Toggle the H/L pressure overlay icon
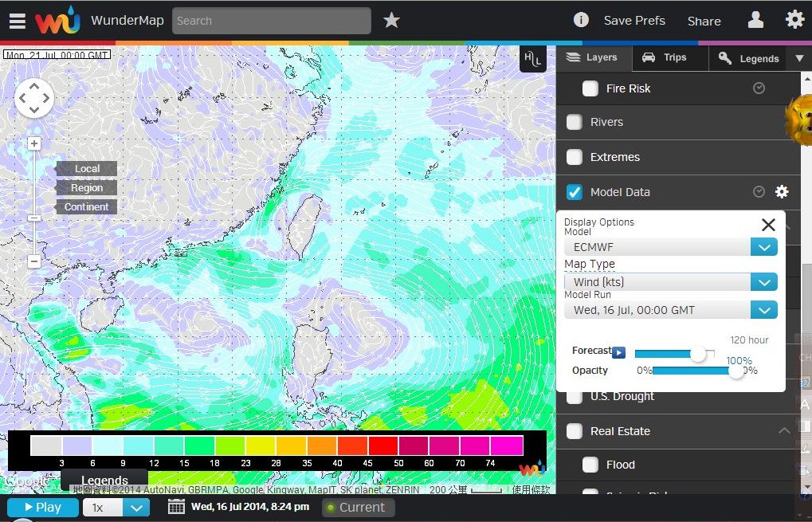This screenshot has height=522, width=812. (x=532, y=59)
